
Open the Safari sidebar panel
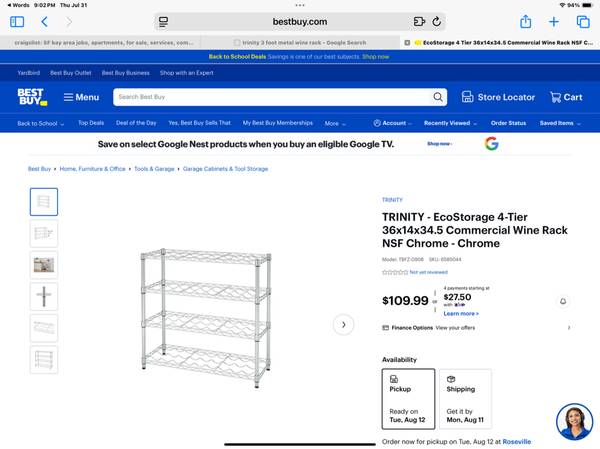click(16, 21)
